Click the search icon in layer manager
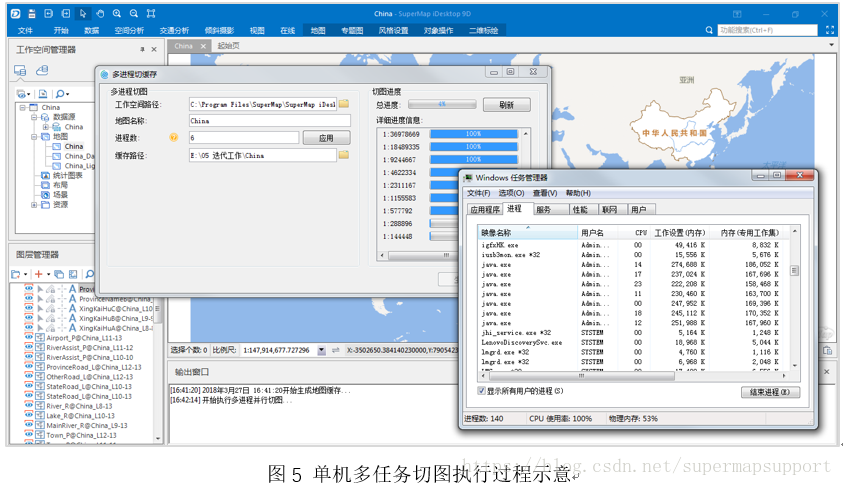Screen dimensions: 843x486 89,274
